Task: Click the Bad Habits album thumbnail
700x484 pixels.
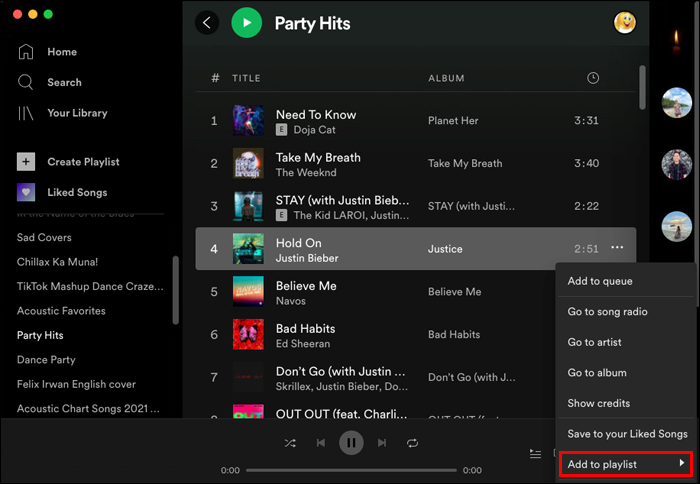Action: point(248,335)
